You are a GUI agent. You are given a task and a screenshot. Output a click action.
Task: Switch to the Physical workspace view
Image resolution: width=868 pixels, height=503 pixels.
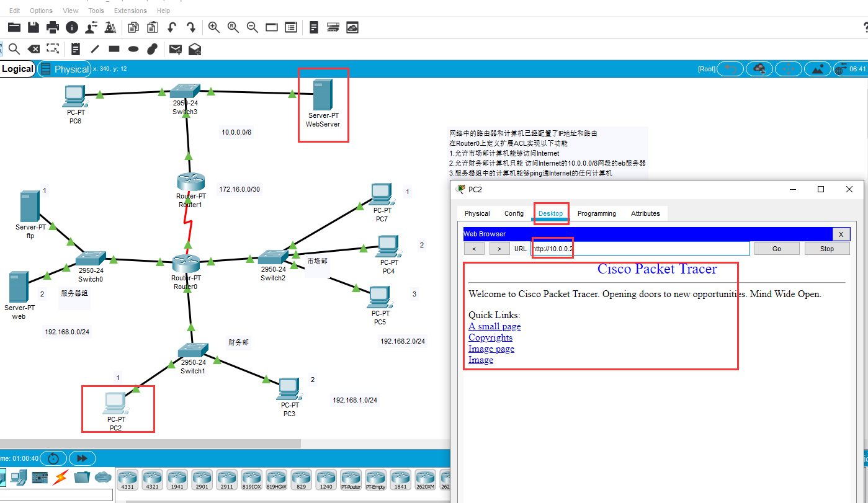click(65, 69)
